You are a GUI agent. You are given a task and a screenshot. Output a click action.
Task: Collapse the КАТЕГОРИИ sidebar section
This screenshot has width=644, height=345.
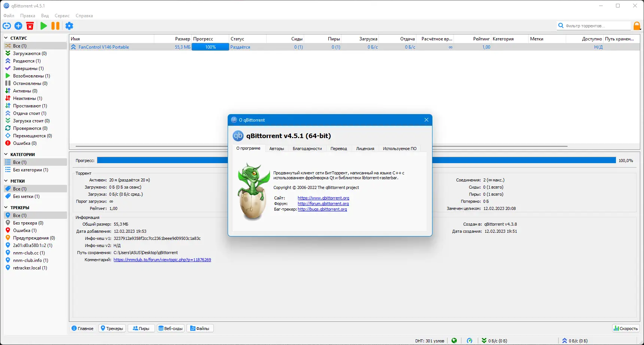pos(6,155)
